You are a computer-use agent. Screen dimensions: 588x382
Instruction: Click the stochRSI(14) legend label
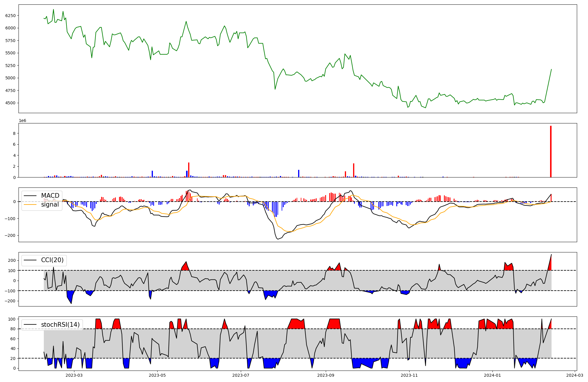(x=60, y=325)
